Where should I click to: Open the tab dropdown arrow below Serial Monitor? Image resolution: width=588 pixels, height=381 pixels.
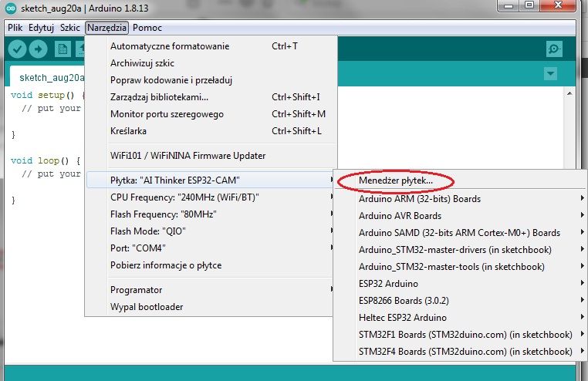pyautogui.click(x=550, y=73)
